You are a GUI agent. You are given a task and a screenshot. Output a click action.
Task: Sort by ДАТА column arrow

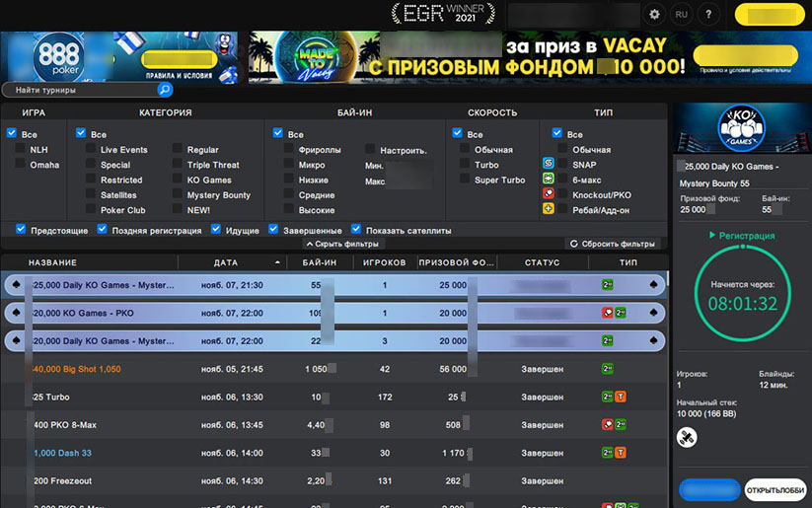coord(277,262)
